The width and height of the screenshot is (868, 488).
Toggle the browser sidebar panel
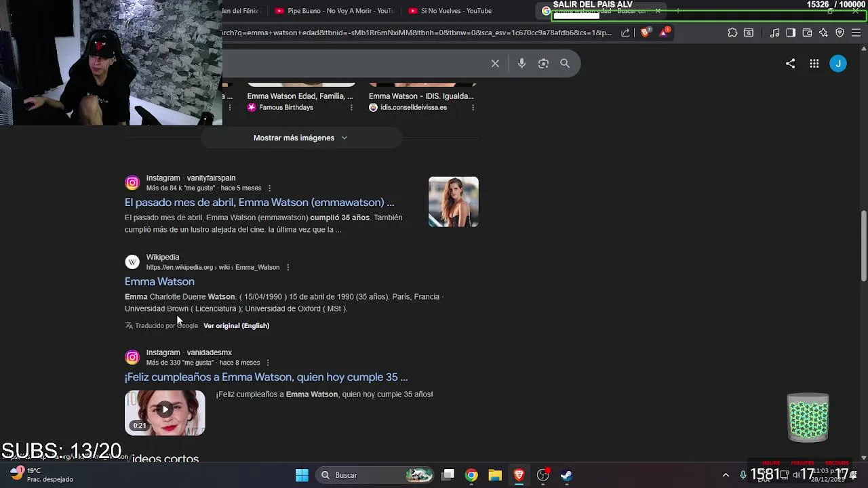pyautogui.click(x=791, y=33)
